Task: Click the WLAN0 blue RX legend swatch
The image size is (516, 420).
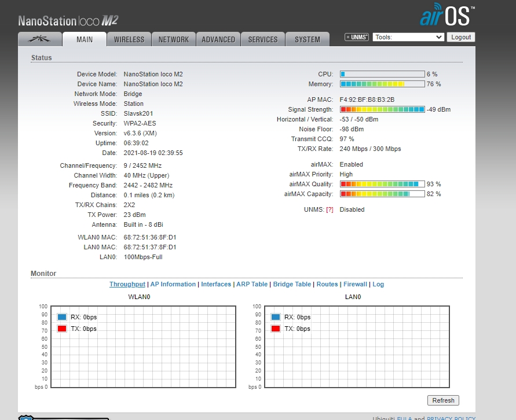Action: [62, 317]
